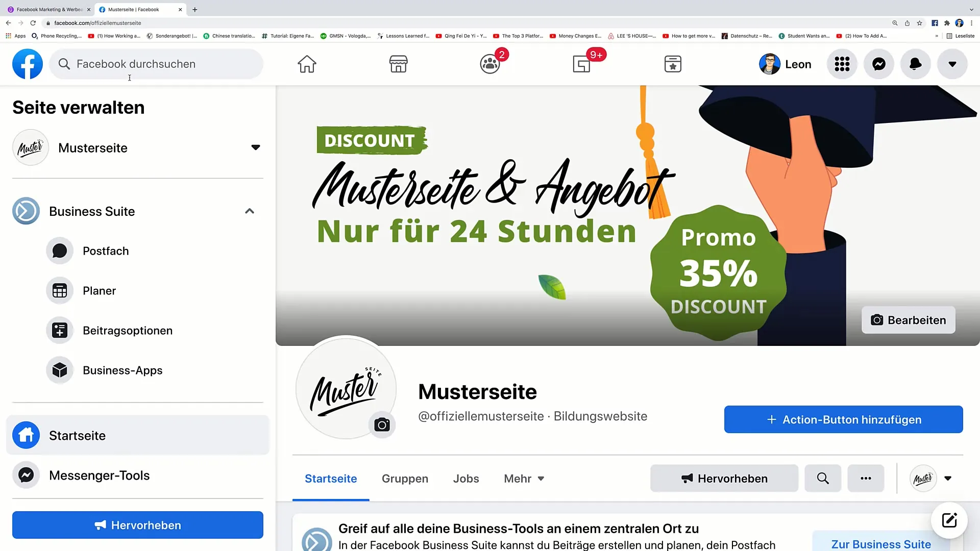Click the Gaming or Watch icon
Image resolution: width=980 pixels, height=551 pixels.
[672, 64]
